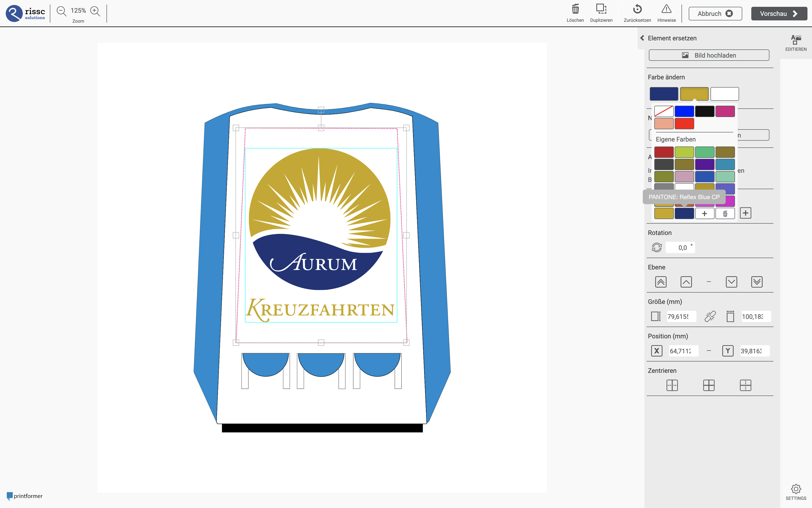Pick the pink-mauve custom color

coord(684,176)
